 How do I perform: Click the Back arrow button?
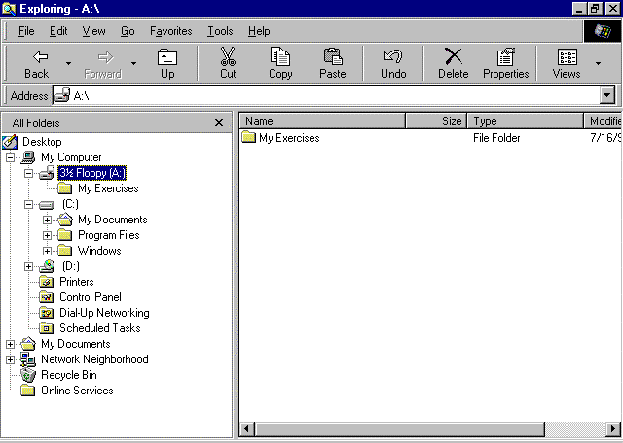click(37, 63)
